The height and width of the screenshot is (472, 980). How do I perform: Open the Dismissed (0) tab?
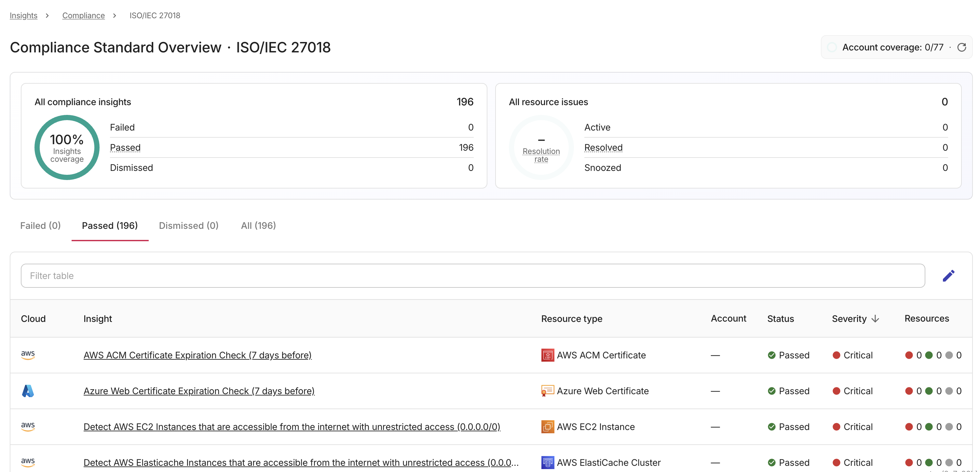click(189, 225)
